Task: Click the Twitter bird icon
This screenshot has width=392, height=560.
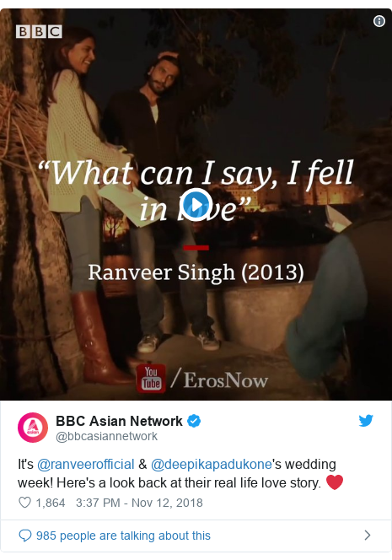Action: click(366, 421)
